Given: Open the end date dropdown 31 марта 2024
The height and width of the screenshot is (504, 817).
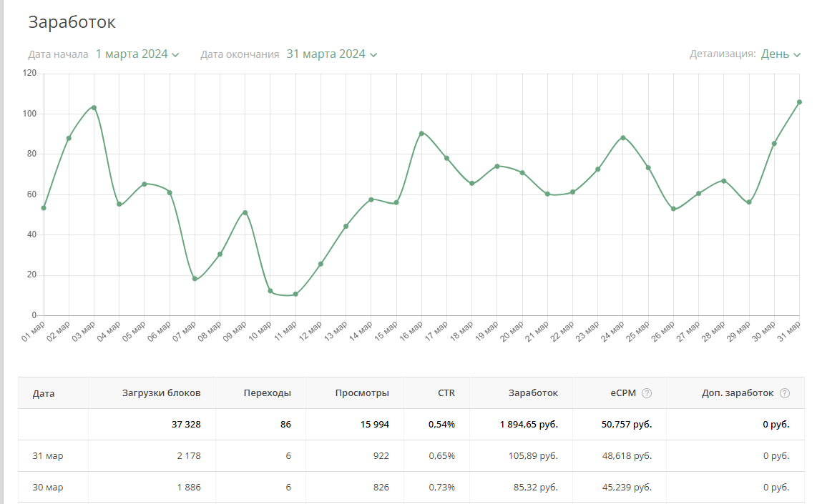Looking at the screenshot, I should tap(331, 54).
